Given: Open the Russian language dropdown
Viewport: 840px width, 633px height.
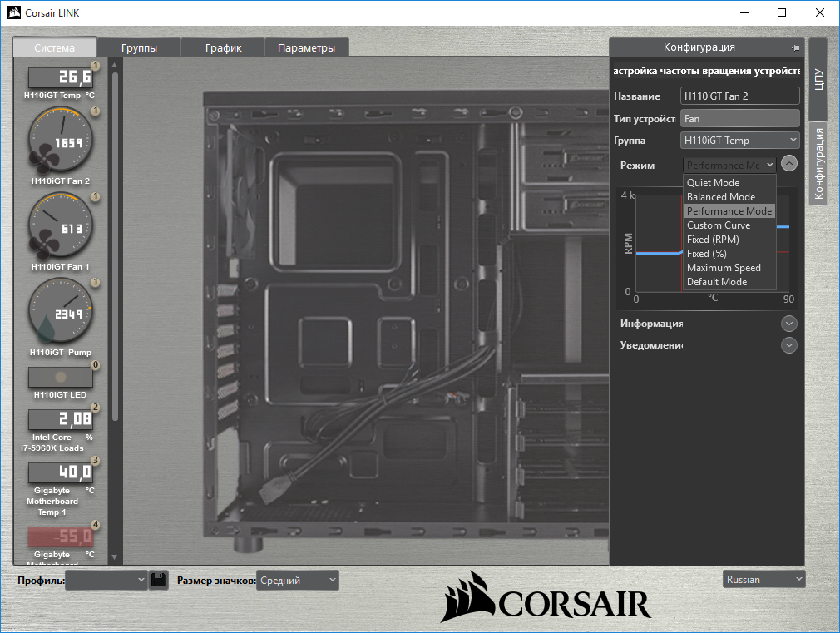Looking at the screenshot, I should [x=763, y=579].
